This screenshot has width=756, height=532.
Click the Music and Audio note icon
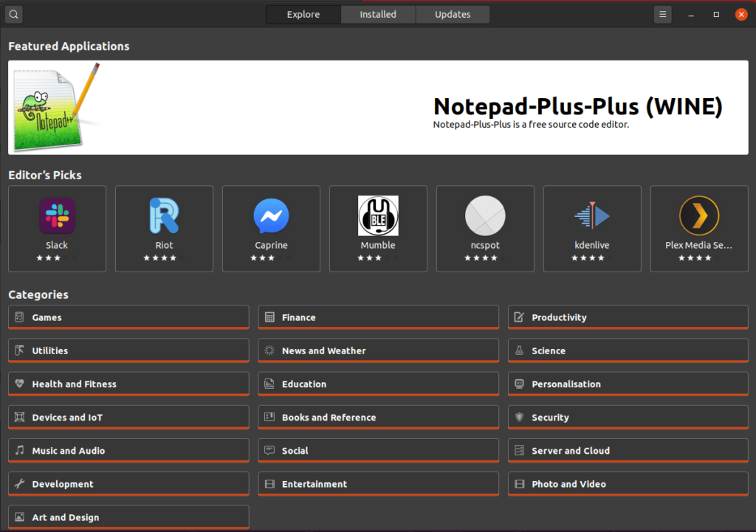point(19,450)
